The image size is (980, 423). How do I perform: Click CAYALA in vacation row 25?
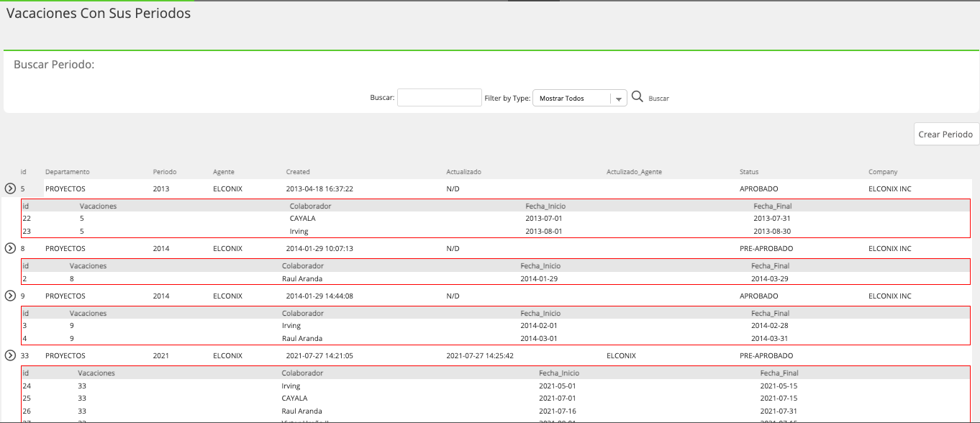(294, 398)
